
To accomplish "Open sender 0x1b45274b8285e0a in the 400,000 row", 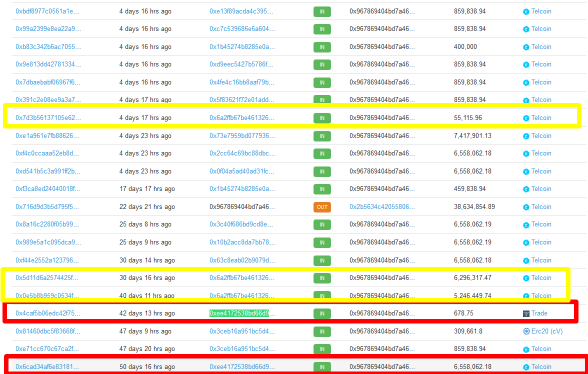I will click(x=242, y=47).
